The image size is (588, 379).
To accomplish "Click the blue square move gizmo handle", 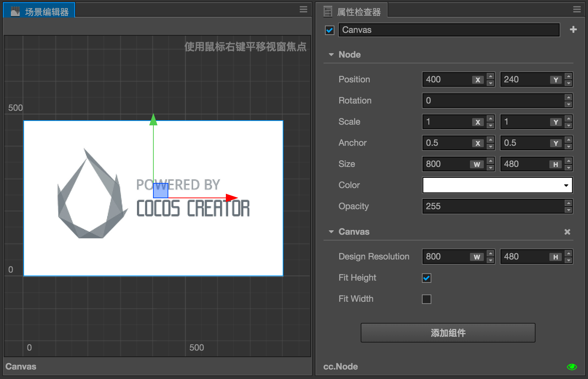I will point(161,191).
